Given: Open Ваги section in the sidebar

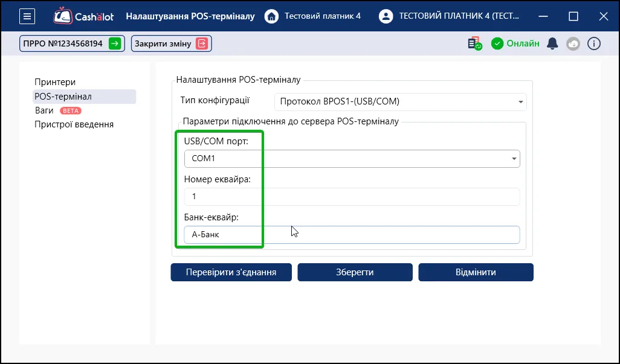Looking at the screenshot, I should click(x=44, y=110).
